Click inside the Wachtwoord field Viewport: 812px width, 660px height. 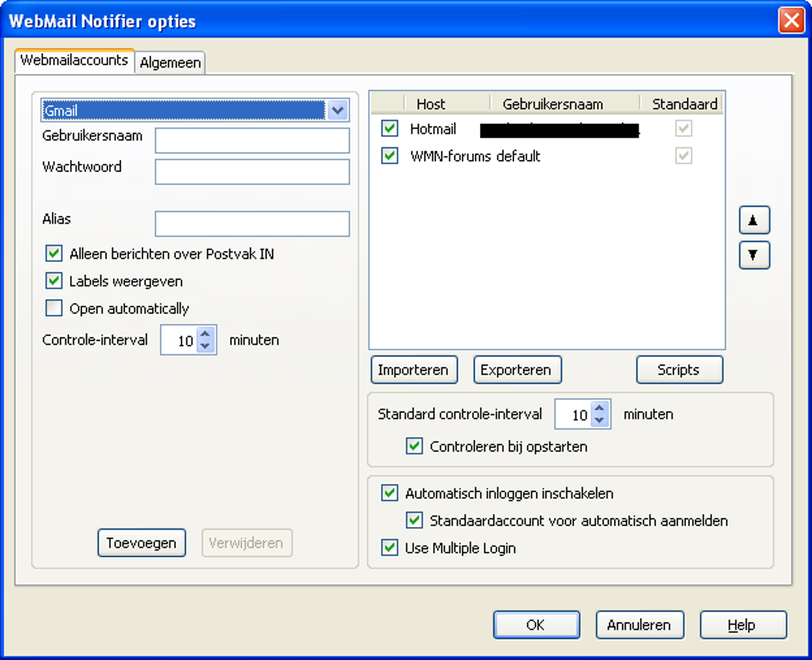pos(252,170)
